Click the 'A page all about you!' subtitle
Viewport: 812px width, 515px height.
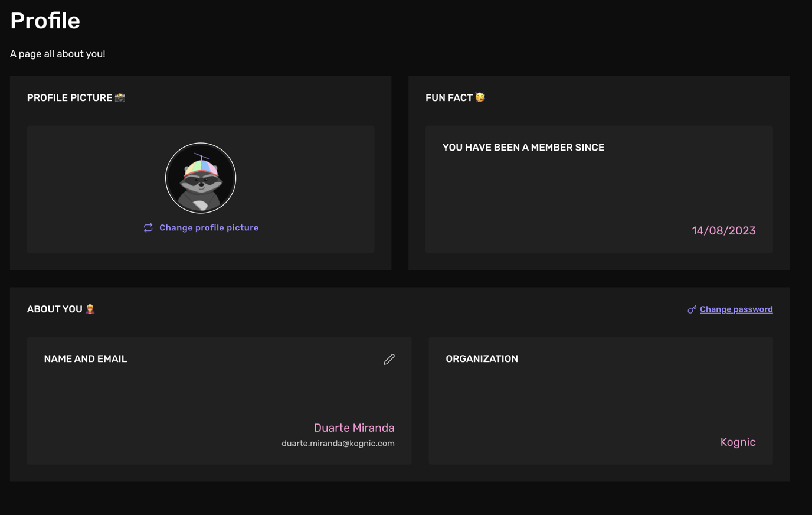(58, 54)
